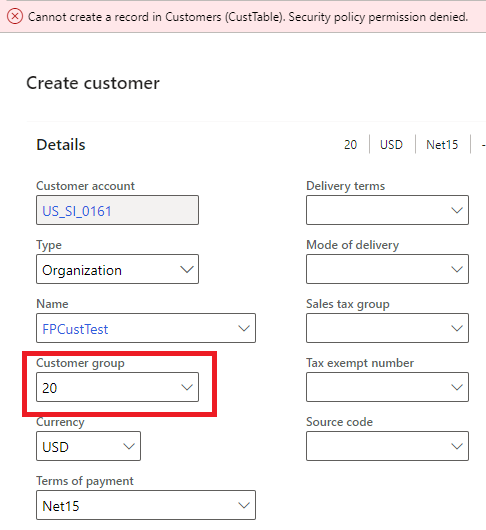
Task: Open the Mode of delivery dropdown
Action: [387, 269]
